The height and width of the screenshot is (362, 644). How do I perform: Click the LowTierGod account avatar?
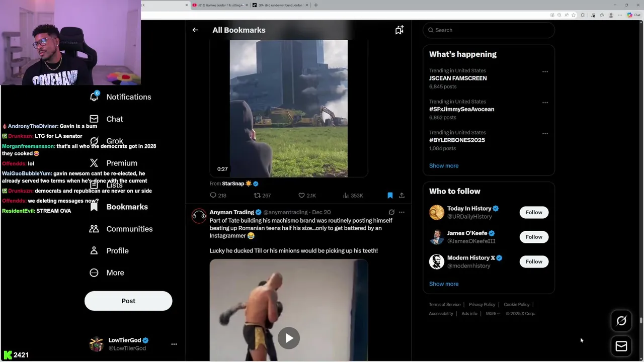click(96, 344)
